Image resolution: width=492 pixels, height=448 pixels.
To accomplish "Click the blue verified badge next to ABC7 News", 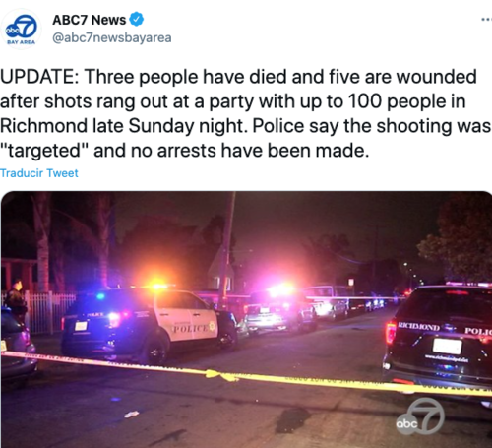I will 136,19.
